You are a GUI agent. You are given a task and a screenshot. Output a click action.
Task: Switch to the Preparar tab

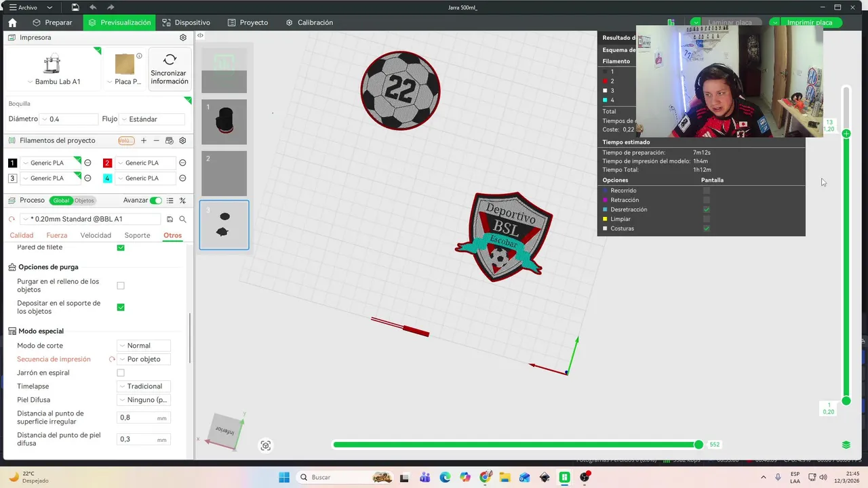pyautogui.click(x=53, y=22)
